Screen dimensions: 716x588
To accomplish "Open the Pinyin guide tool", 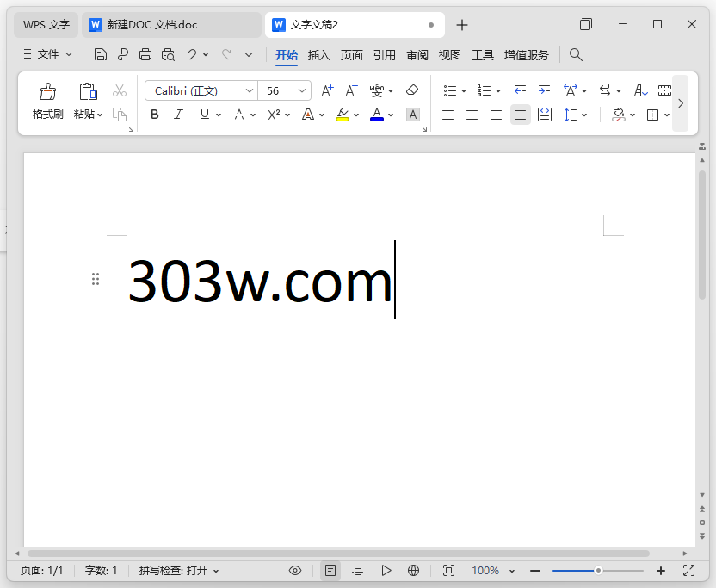I will tap(379, 90).
